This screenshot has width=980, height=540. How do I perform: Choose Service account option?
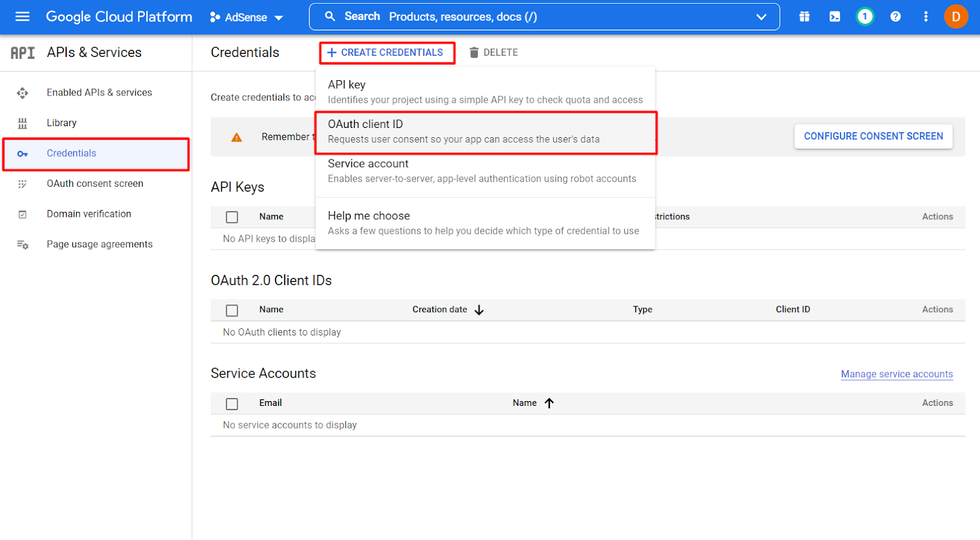point(485,171)
